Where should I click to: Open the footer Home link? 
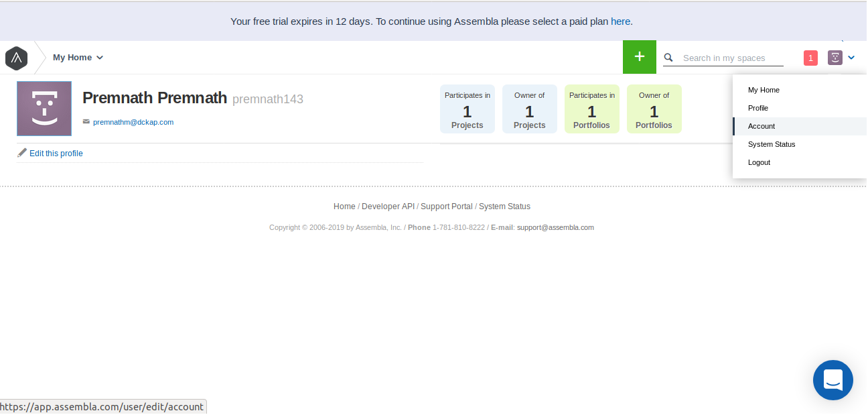[x=344, y=206]
